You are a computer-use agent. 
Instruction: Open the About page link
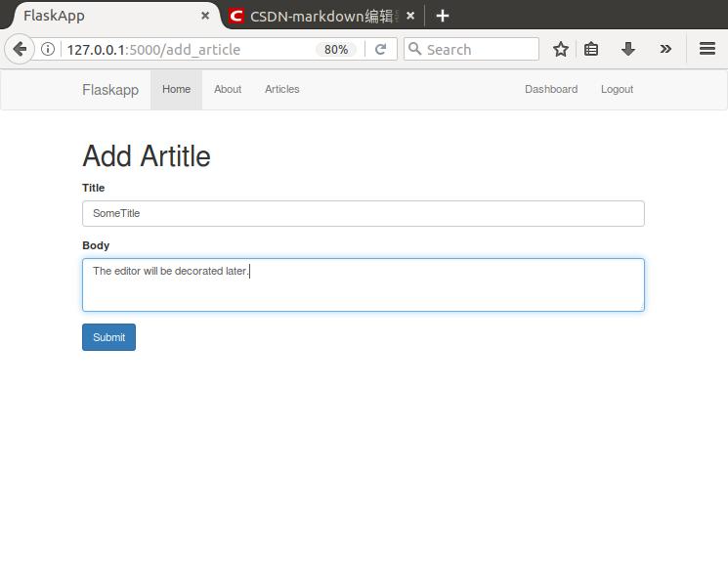(x=228, y=89)
